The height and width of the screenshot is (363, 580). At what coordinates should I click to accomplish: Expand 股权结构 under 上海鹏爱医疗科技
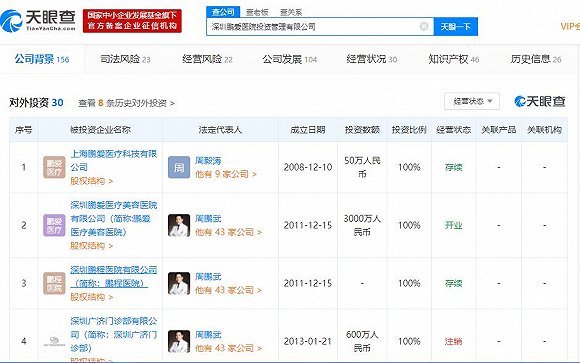point(92,181)
